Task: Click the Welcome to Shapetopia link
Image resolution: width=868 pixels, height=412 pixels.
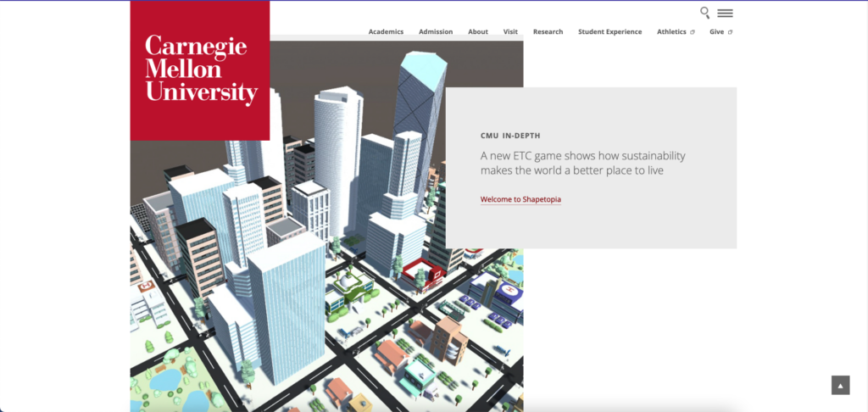Action: pos(520,199)
